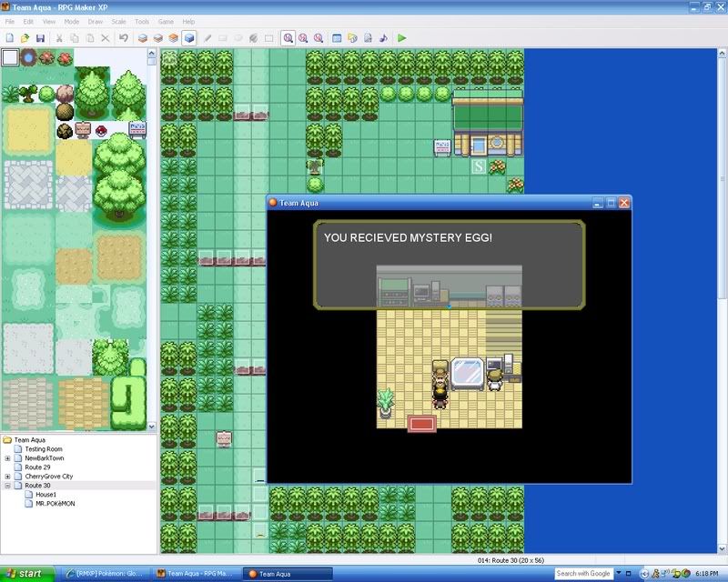
Task: Click the Undo arrow in toolbar
Action: (x=122, y=38)
